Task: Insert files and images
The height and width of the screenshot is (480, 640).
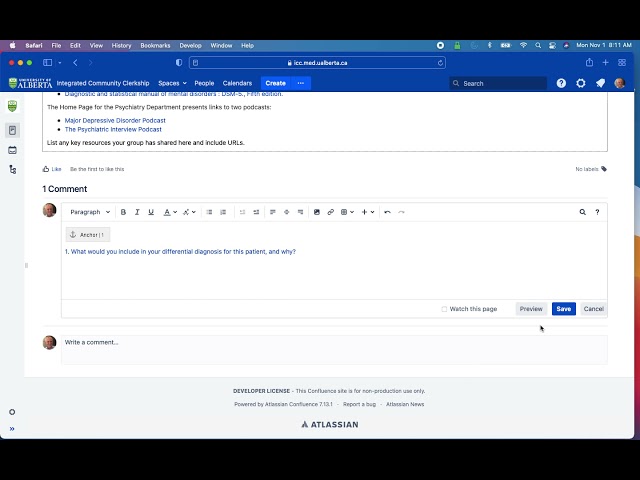Action: click(x=317, y=212)
